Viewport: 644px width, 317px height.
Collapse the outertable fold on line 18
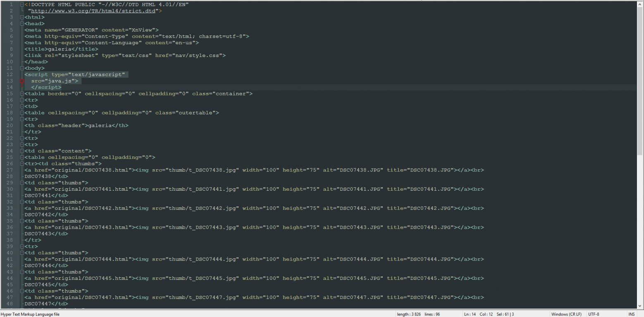click(21, 113)
